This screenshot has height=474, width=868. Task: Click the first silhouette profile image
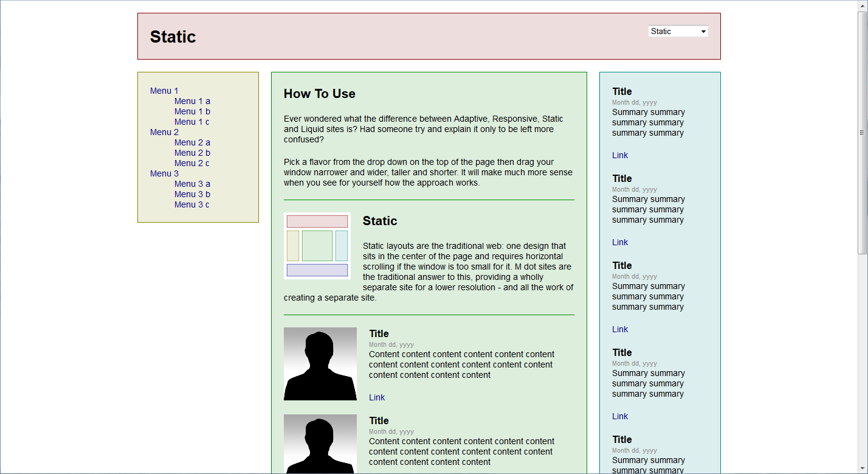(320, 364)
